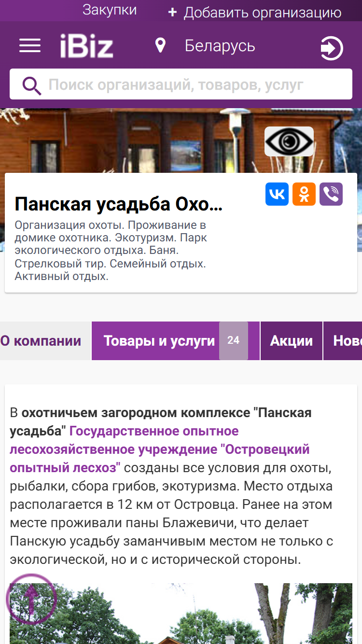Image resolution: width=362 pixels, height=644 pixels.
Task: Click the login arrow icon
Action: point(332,48)
